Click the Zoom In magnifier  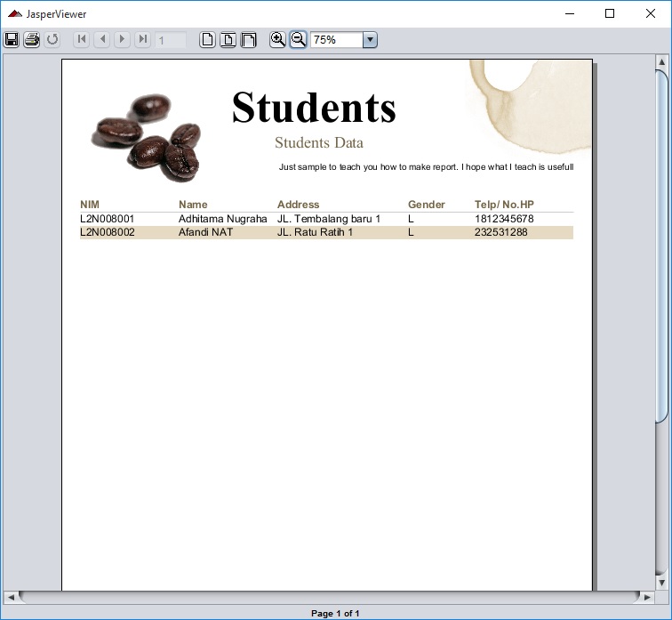click(277, 39)
